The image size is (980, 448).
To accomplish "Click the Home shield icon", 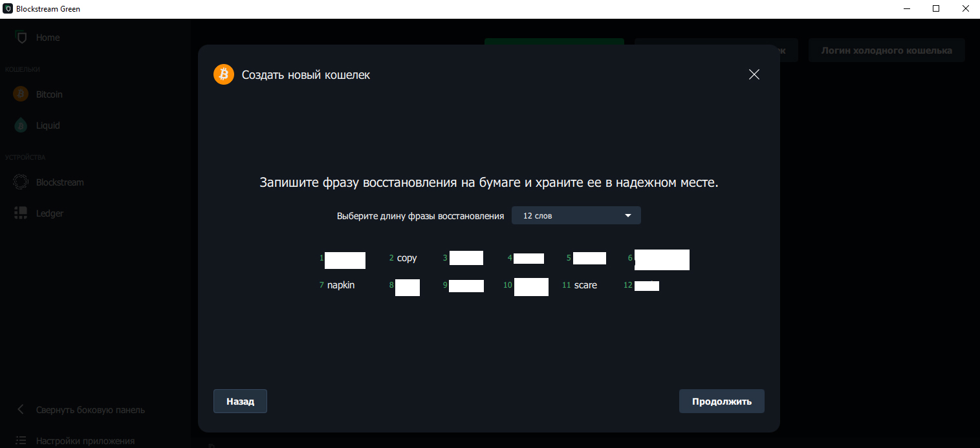I will pos(20,37).
